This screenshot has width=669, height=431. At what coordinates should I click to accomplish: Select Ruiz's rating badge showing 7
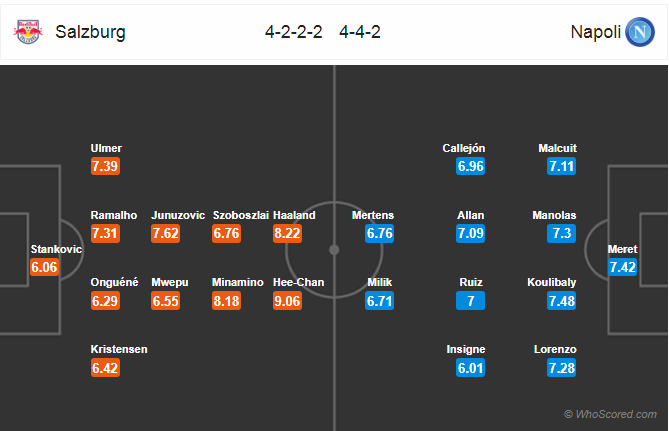tap(470, 301)
